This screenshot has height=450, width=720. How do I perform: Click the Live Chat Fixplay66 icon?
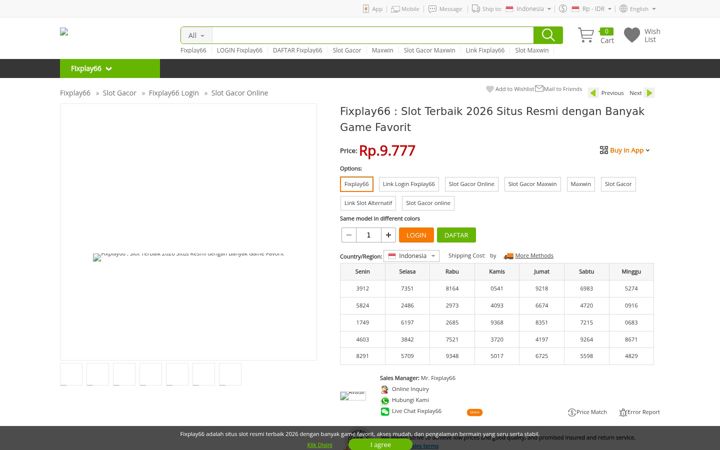pyautogui.click(x=385, y=411)
